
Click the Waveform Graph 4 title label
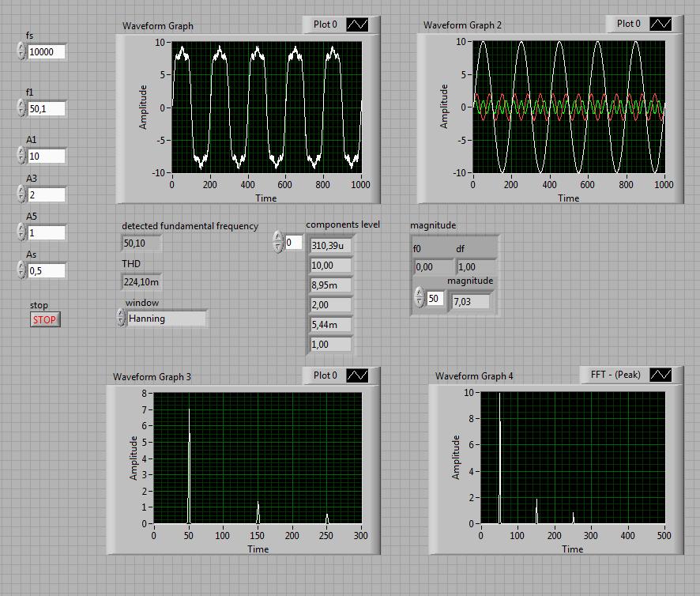pyautogui.click(x=474, y=376)
